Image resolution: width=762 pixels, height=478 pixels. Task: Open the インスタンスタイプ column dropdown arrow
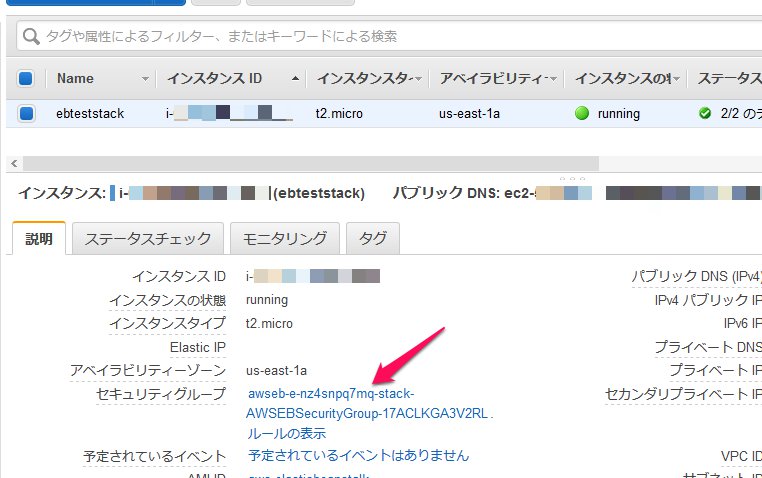tap(417, 78)
